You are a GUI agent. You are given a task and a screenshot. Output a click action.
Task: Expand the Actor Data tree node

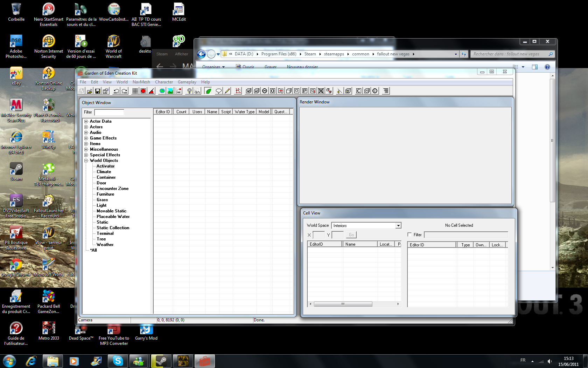coord(86,121)
